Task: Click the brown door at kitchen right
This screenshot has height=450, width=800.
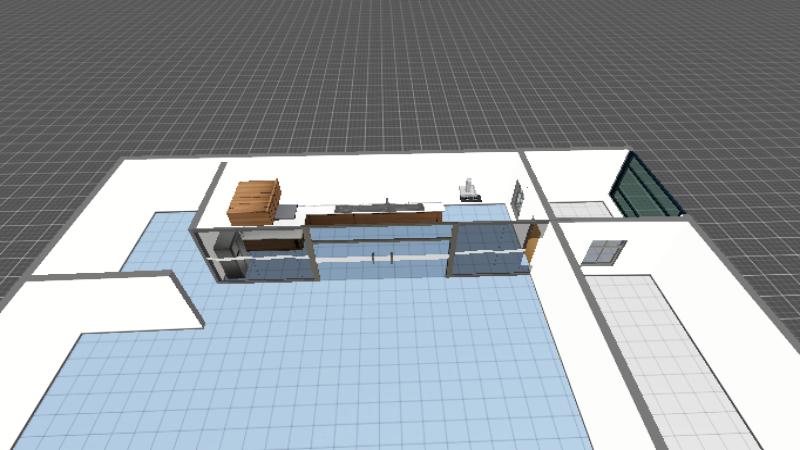Action: 533,241
